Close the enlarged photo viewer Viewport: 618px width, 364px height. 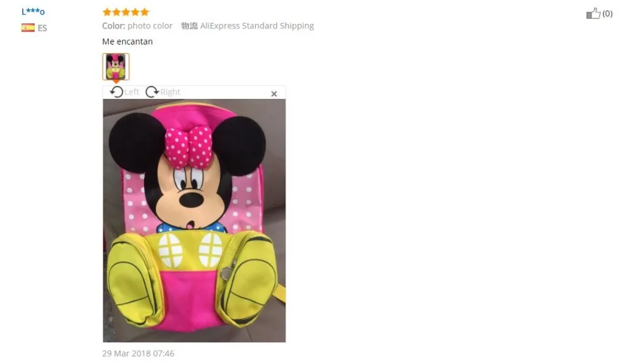pyautogui.click(x=274, y=94)
